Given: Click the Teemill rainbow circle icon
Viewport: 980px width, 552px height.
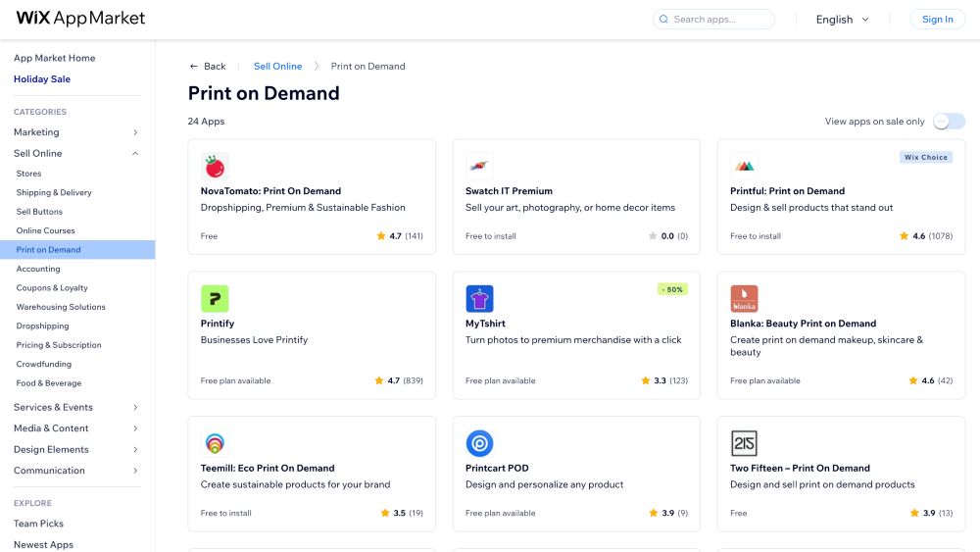Looking at the screenshot, I should pyautogui.click(x=215, y=443).
